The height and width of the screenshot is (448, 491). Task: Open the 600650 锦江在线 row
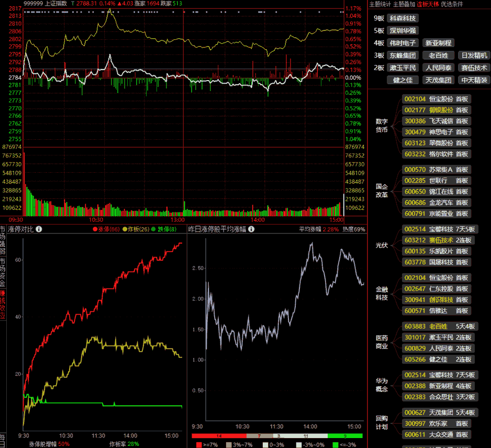point(437,192)
